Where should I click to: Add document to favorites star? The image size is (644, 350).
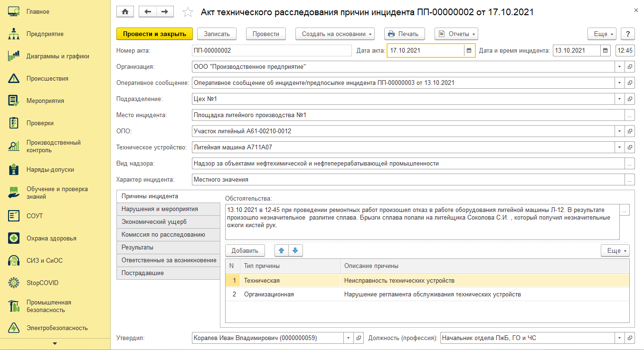(x=188, y=12)
